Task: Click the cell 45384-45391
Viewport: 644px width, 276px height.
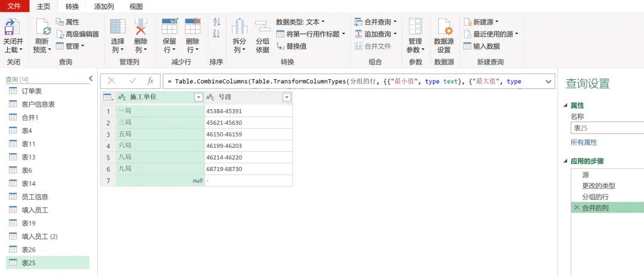Action: (x=249, y=111)
